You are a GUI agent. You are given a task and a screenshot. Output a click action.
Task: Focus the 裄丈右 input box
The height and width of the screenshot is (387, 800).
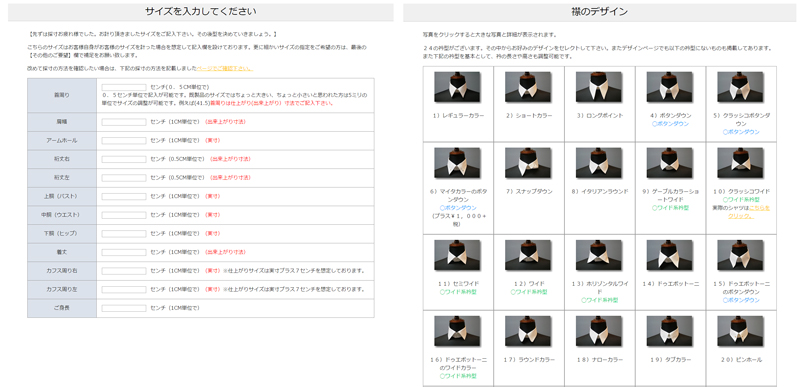123,159
